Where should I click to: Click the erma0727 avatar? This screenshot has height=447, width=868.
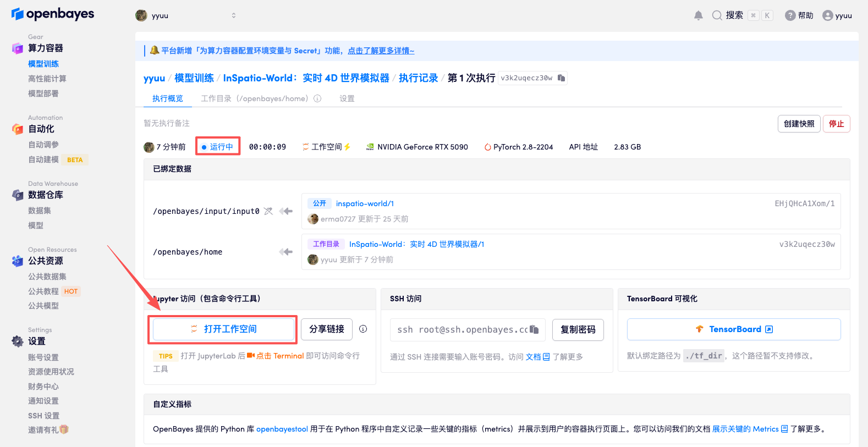click(x=313, y=219)
